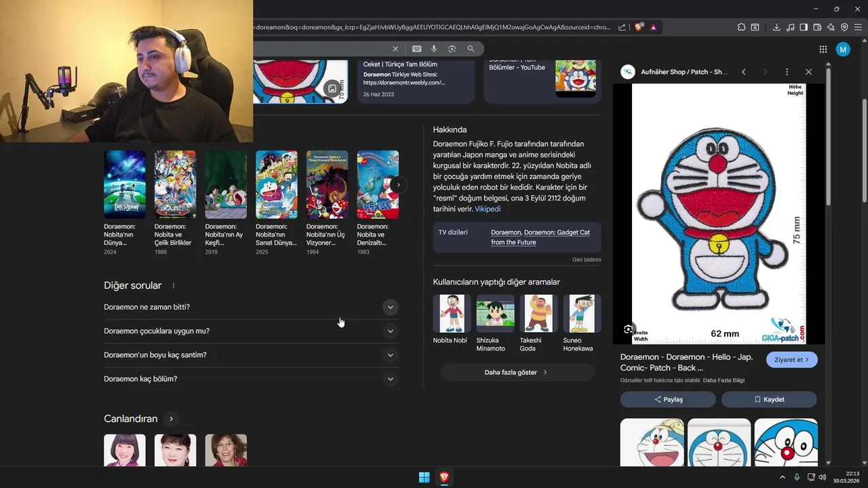This screenshot has width=868, height=488.
Task: Show next movies in carousel arrow
Action: (x=399, y=184)
